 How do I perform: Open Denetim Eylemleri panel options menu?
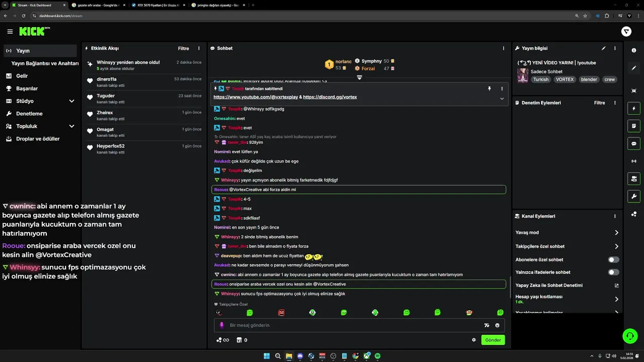[615, 103]
